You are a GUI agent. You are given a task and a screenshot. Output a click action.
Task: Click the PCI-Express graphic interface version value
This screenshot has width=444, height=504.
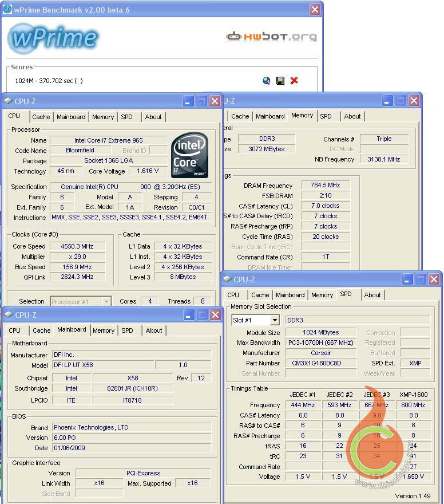(x=143, y=473)
